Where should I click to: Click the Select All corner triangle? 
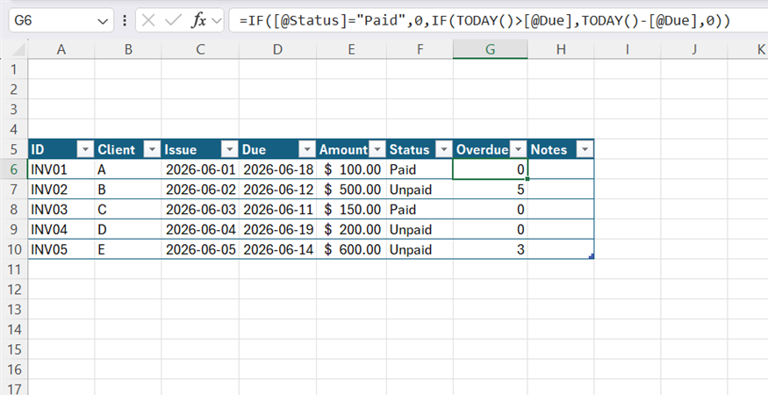[18, 49]
